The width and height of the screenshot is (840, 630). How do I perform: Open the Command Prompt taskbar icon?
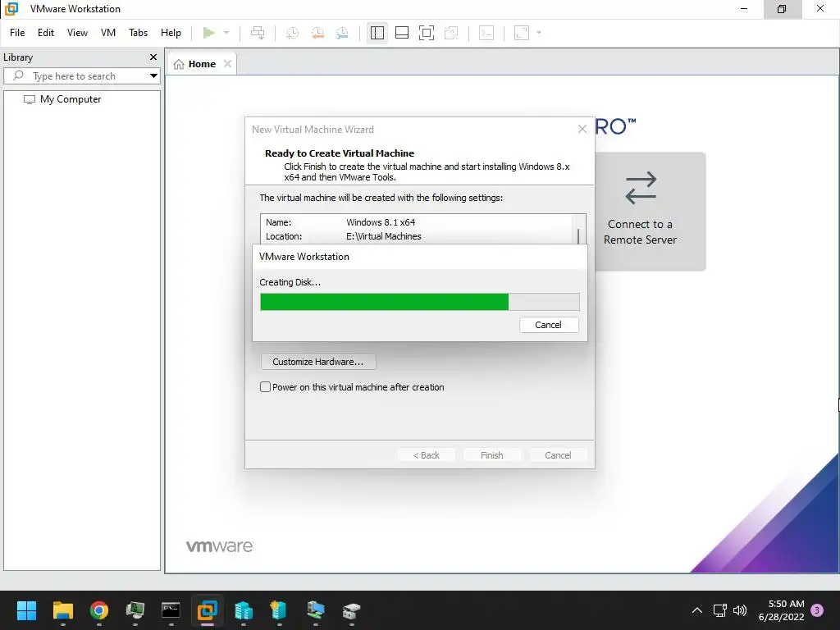(x=171, y=610)
